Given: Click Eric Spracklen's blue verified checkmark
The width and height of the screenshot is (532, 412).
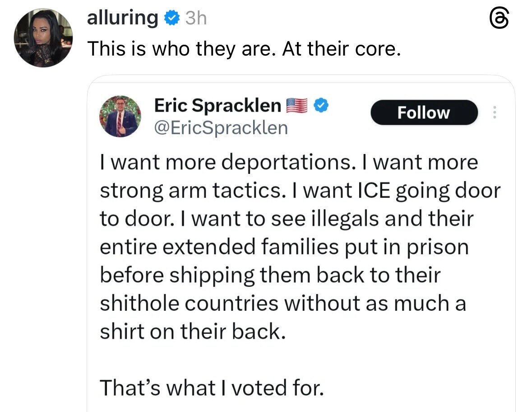Looking at the screenshot, I should [321, 106].
